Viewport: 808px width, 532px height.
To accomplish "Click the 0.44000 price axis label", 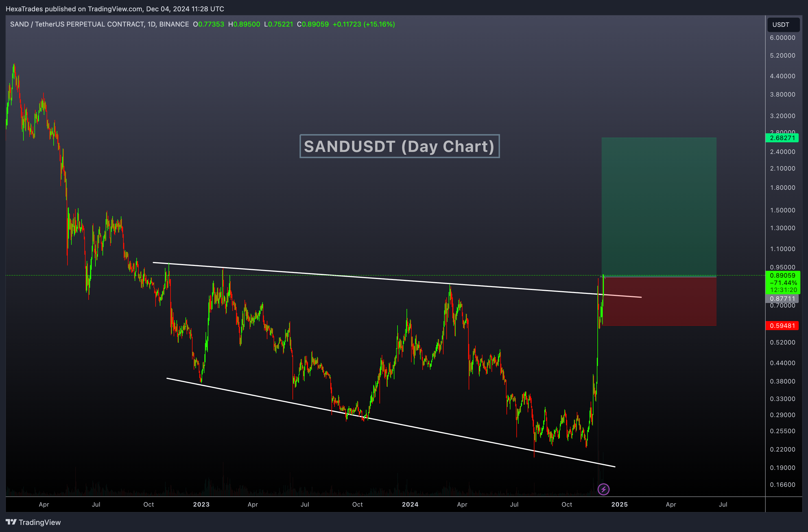I will (x=782, y=363).
